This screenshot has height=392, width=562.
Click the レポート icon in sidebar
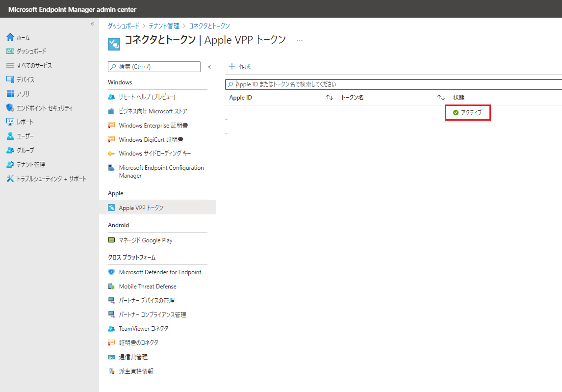10,122
